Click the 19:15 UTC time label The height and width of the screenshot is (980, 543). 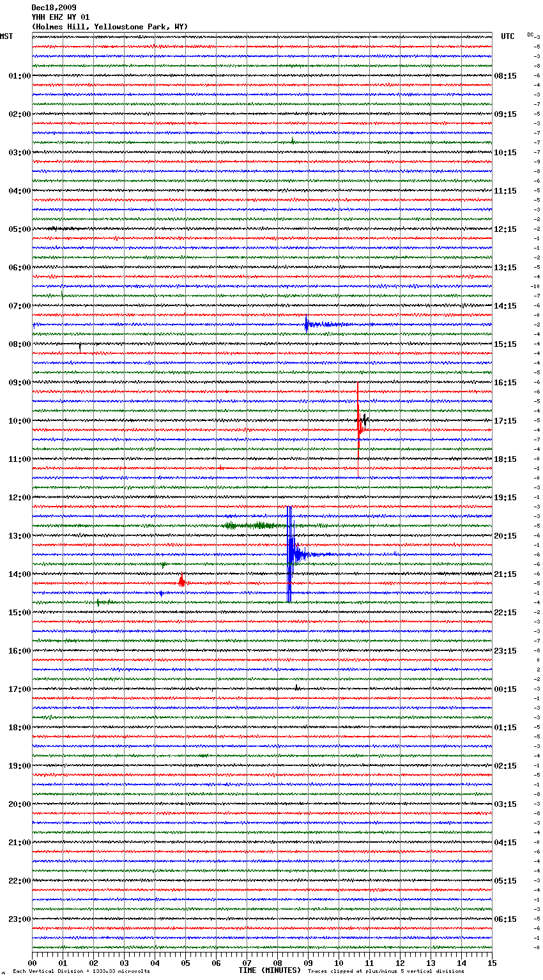click(x=505, y=498)
